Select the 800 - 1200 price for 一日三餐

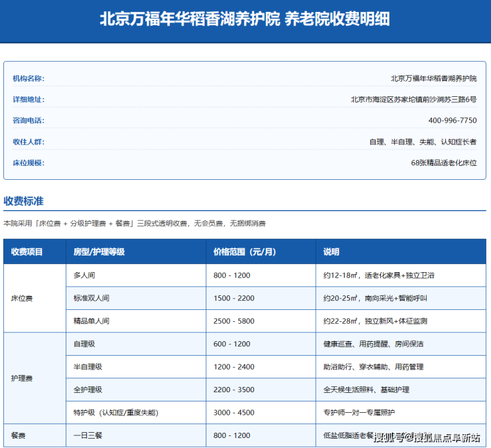click(232, 435)
